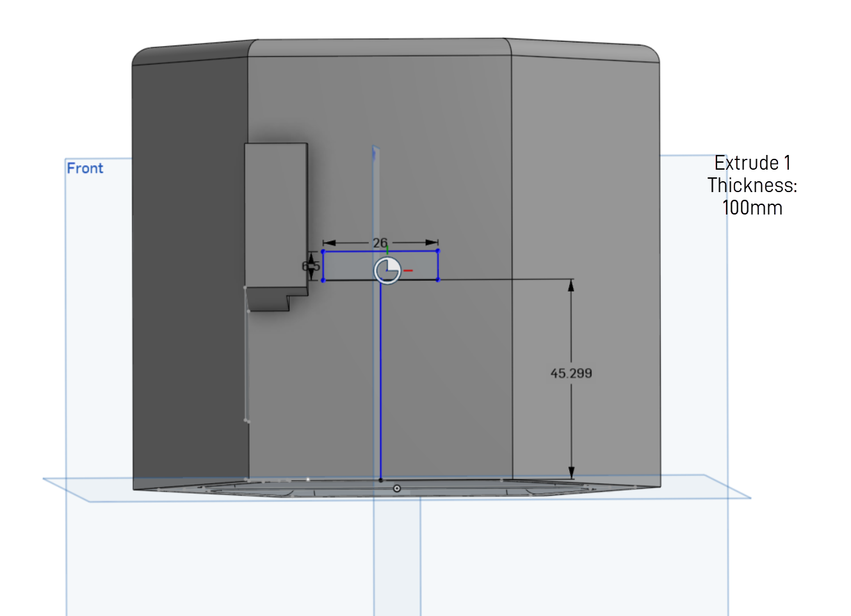Click the Front plane label

click(85, 168)
